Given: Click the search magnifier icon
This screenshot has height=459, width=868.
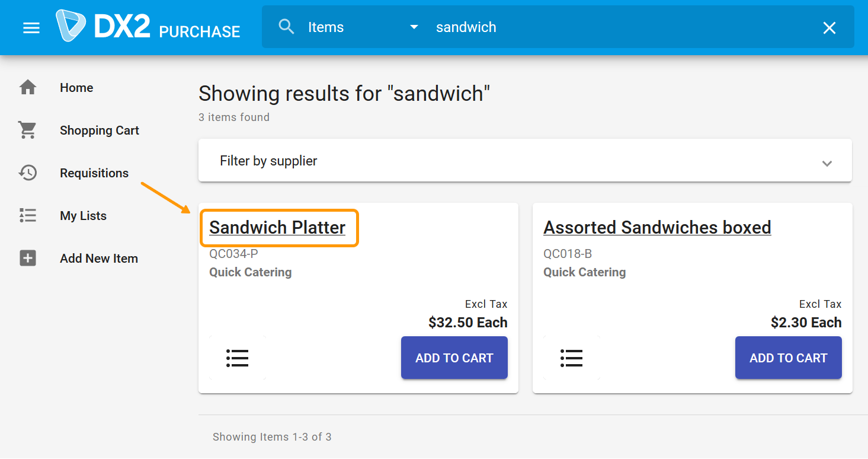Looking at the screenshot, I should [x=286, y=27].
